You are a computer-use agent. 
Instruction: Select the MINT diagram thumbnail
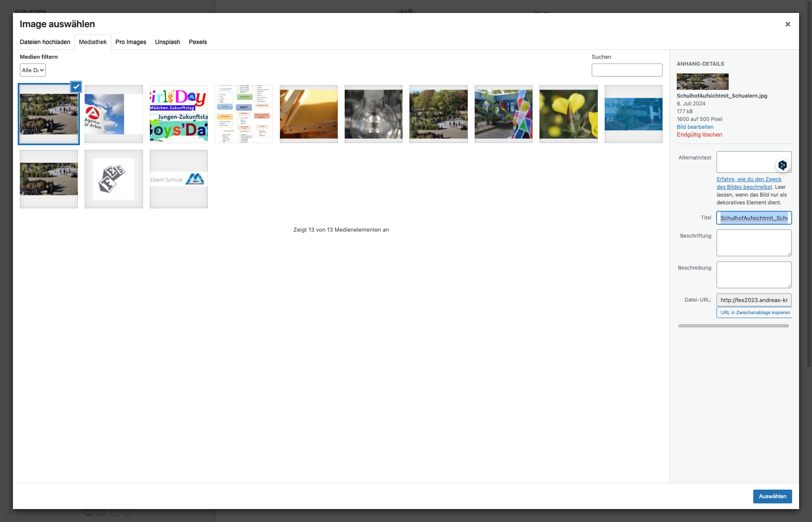(x=244, y=114)
